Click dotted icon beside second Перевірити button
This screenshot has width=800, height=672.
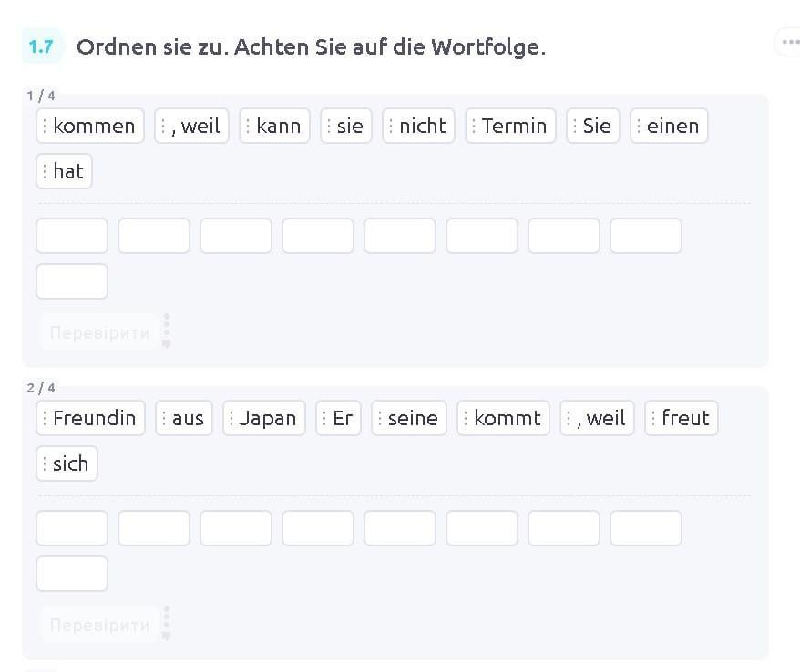[x=166, y=623]
